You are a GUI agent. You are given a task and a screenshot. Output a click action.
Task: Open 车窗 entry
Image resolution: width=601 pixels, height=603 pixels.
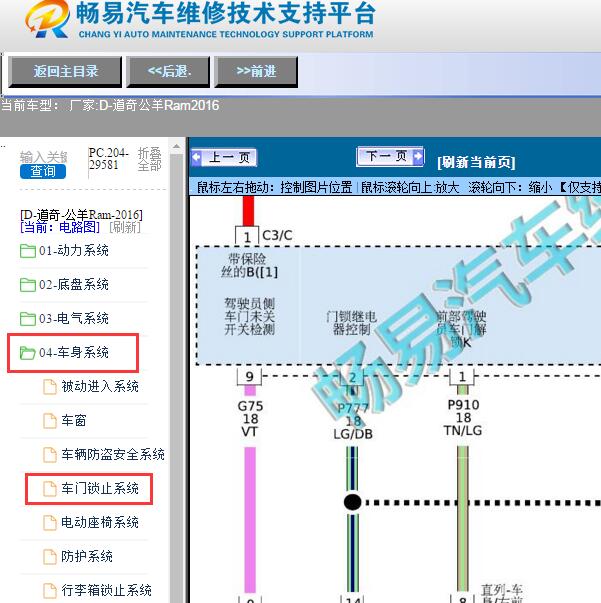point(73,420)
